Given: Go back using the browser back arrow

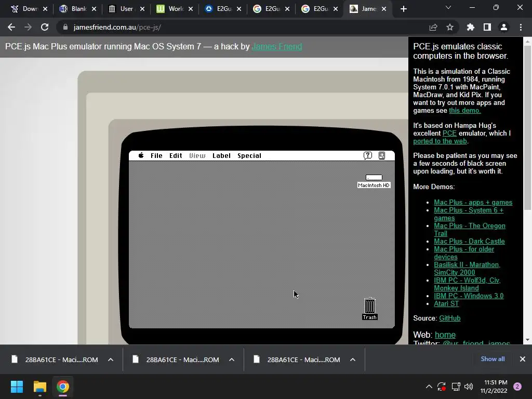Looking at the screenshot, I should [11, 27].
